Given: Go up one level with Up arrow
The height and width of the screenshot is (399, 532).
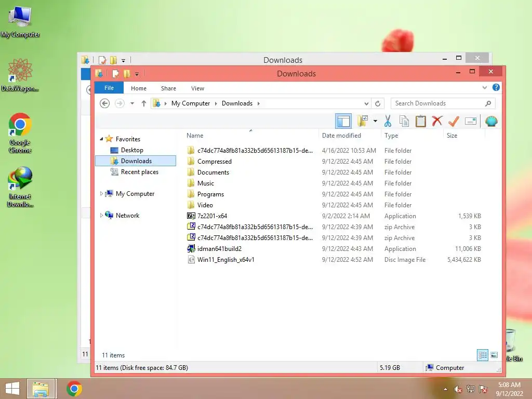Looking at the screenshot, I should coord(144,103).
